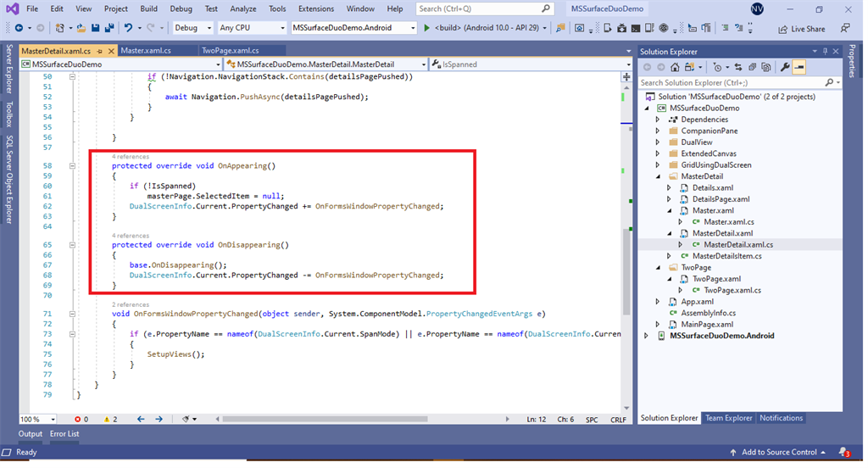This screenshot has width=868, height=468.
Task: Navigate to next issue arrow in editor footer
Action: point(159,420)
